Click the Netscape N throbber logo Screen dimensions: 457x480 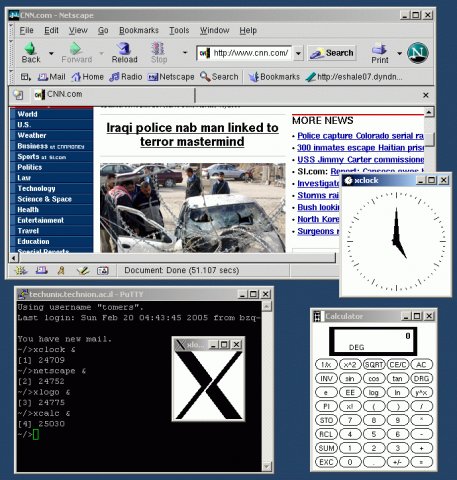(418, 53)
